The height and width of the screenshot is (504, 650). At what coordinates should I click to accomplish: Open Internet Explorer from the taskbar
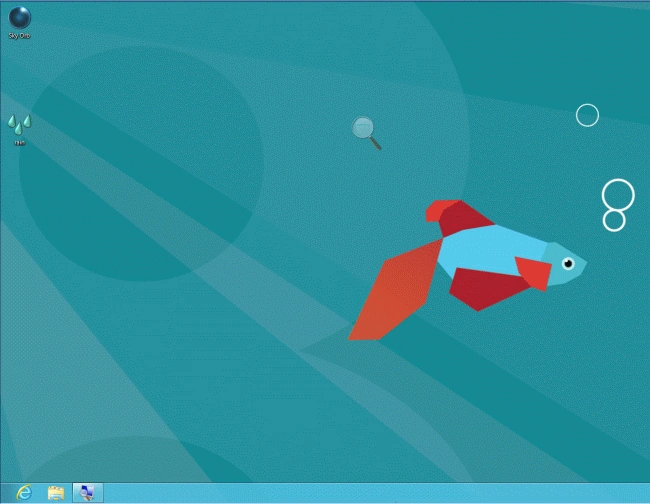24,493
